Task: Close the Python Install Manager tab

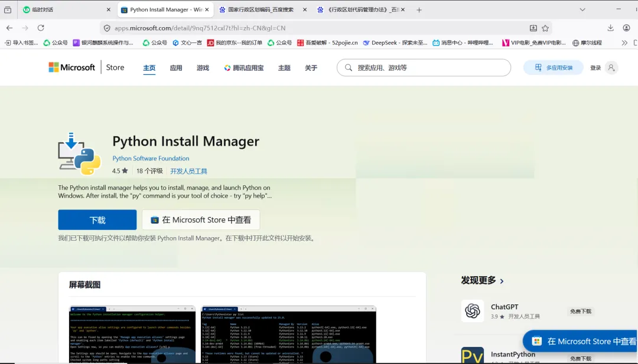Action: (207, 10)
